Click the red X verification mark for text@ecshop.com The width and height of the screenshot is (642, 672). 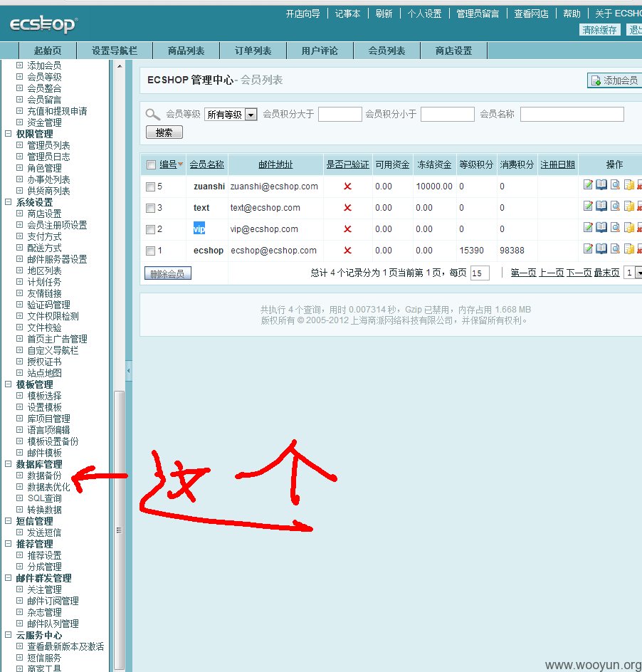[x=347, y=207]
